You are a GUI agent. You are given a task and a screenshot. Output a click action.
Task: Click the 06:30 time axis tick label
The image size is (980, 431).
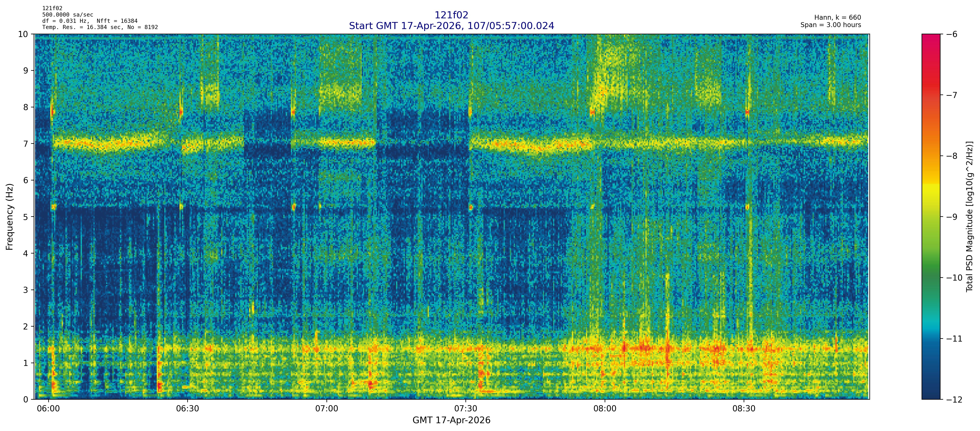pos(187,409)
